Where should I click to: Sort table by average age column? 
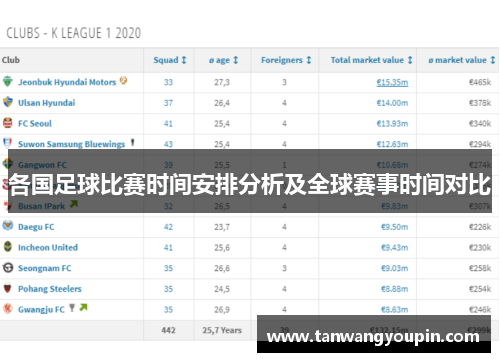[x=223, y=60]
